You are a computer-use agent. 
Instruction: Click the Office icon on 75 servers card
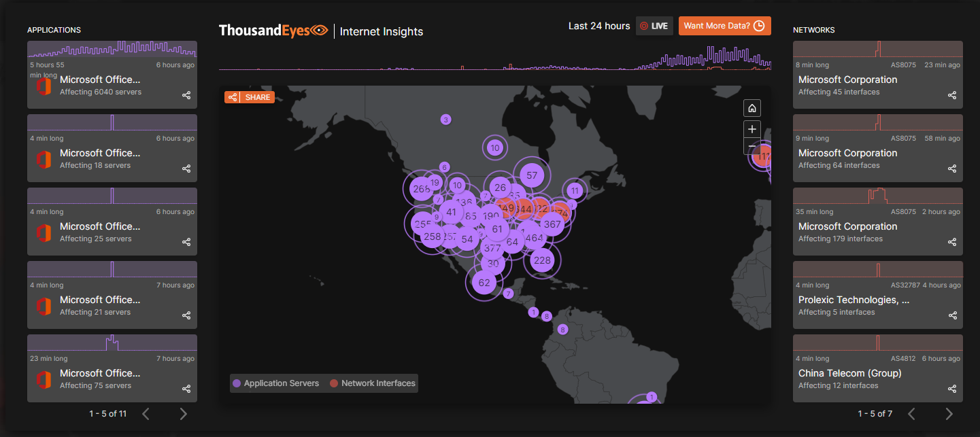(x=44, y=379)
